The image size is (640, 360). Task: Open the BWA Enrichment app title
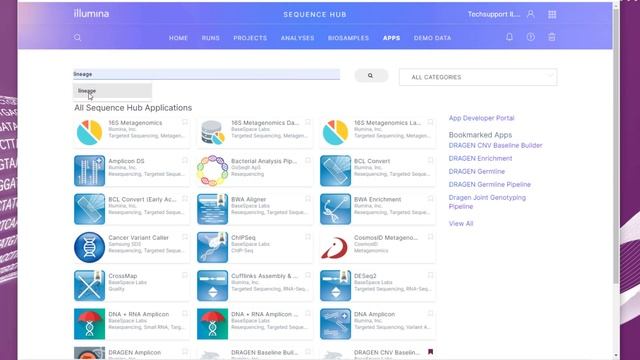(x=378, y=199)
